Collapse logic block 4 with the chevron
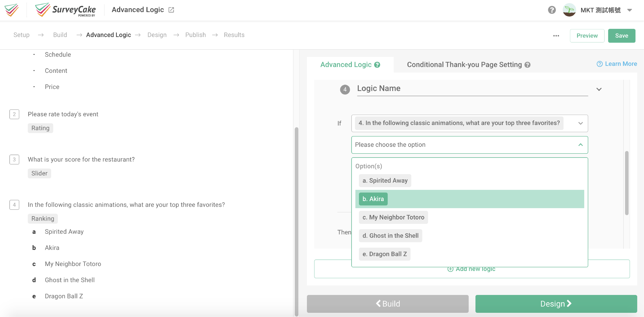This screenshot has height=317, width=644. [599, 89]
